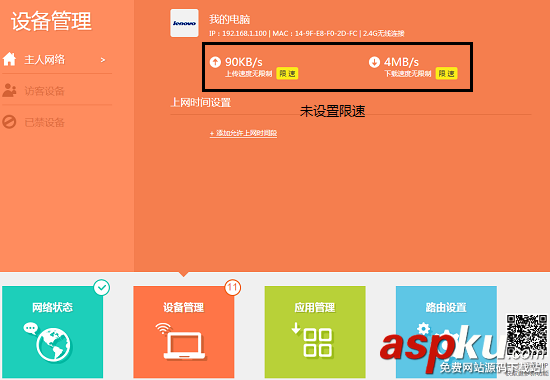The image size is (550, 380).
Task: Click the 下载速度无限制 label
Action: pos(408,74)
